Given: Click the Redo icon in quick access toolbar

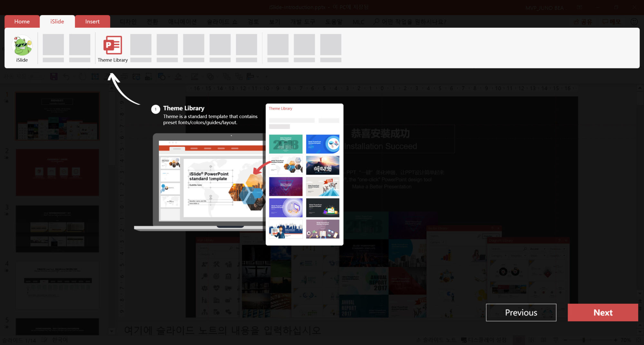Looking at the screenshot, I should point(83,76).
